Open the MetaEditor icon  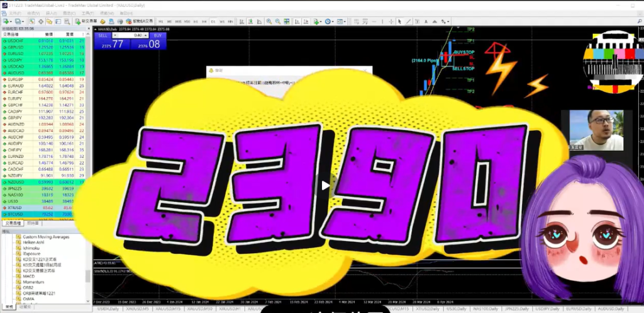103,21
